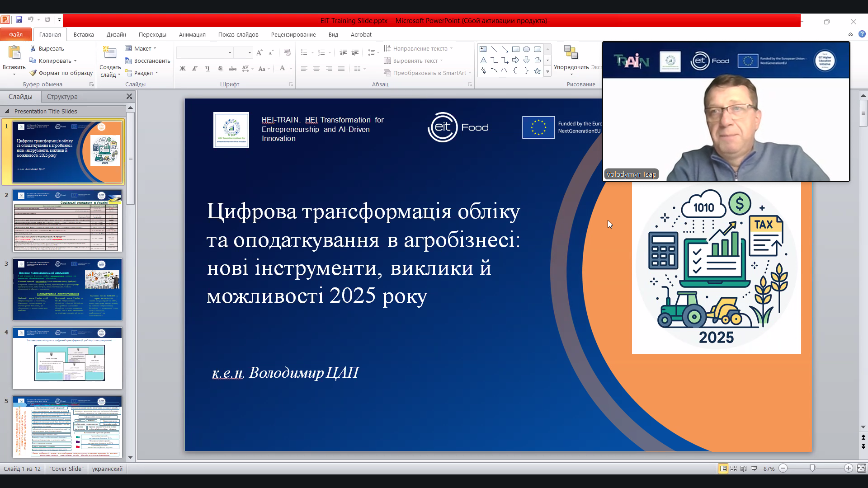
Task: Center-align the text using alignment icon
Action: pos(316,69)
